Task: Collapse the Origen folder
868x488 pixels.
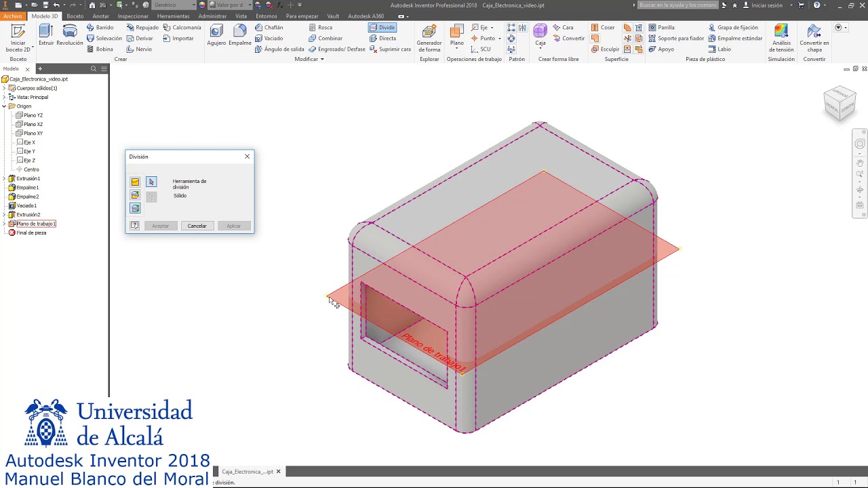Action: pyautogui.click(x=4, y=106)
